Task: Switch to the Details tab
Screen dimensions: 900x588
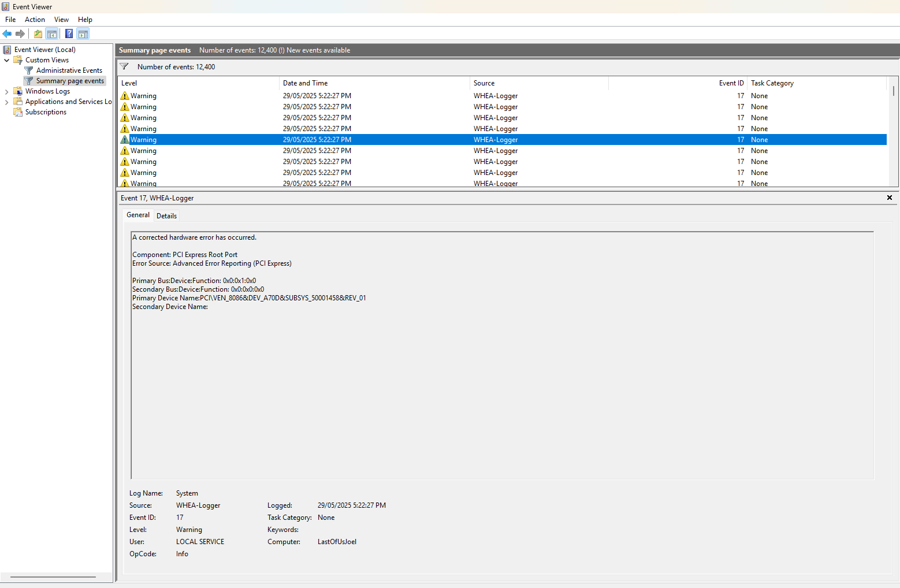Action: point(166,216)
